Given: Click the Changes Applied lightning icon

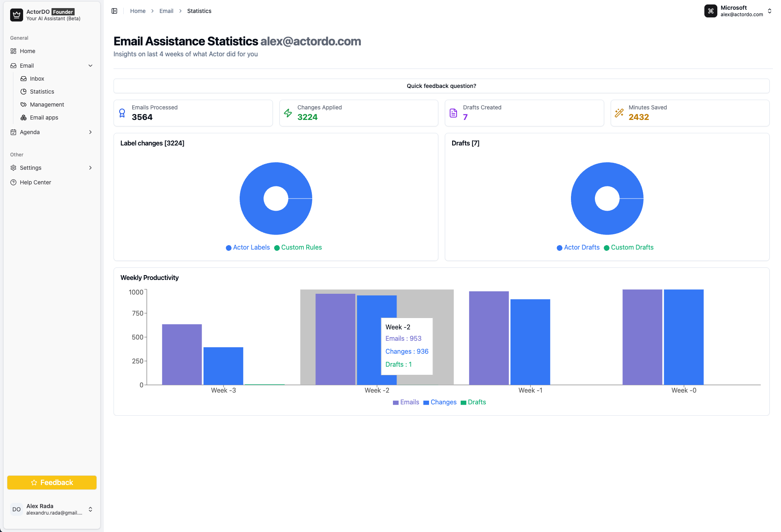Looking at the screenshot, I should pos(288,113).
